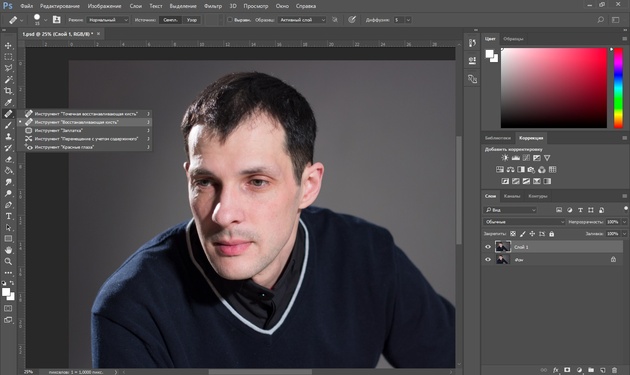
Task: Enable the Выравн. checkbox
Action: pos(229,20)
